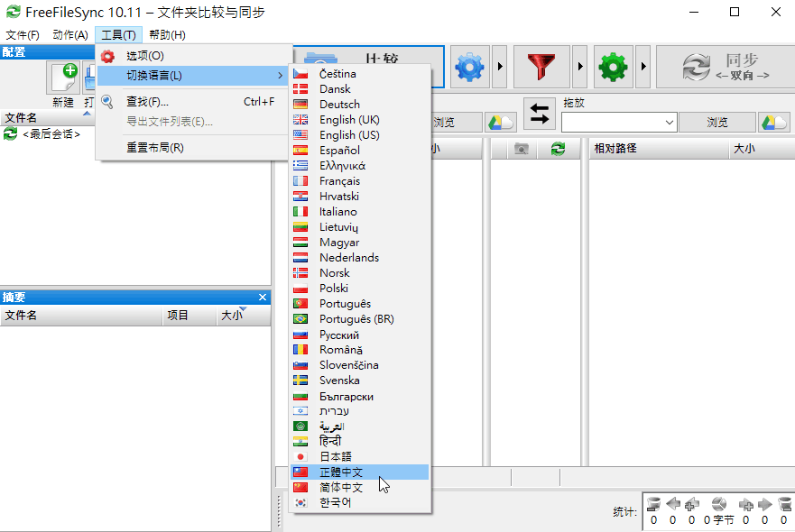Click the FreeFileSync title bar logo icon

pos(13,12)
